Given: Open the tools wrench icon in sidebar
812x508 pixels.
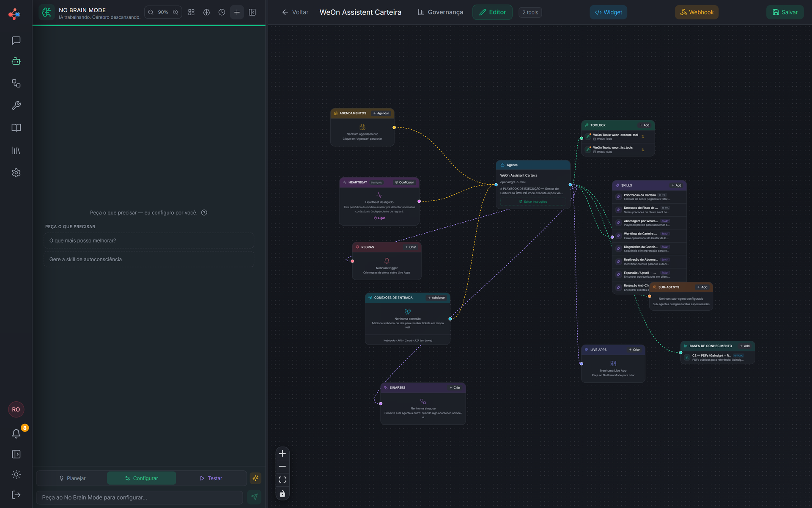Looking at the screenshot, I should tap(16, 105).
